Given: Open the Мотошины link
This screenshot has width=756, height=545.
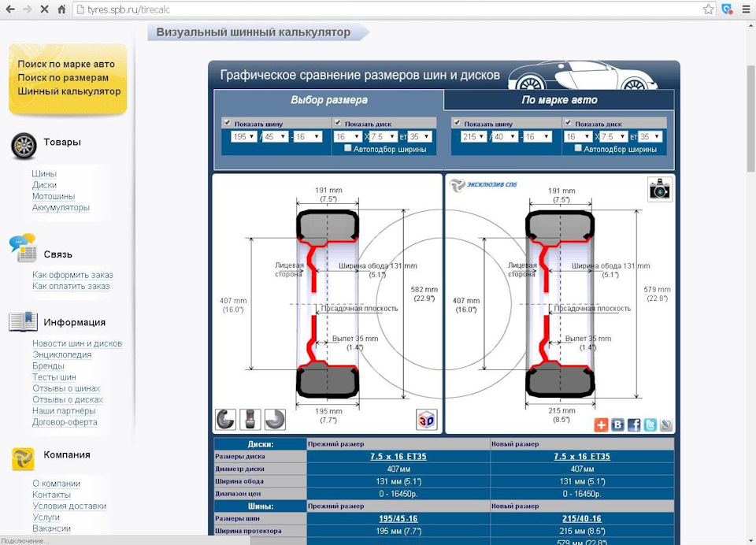Looking at the screenshot, I should (54, 196).
